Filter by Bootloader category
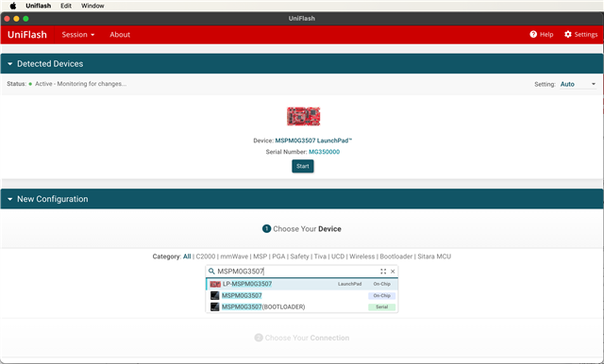 (396, 256)
